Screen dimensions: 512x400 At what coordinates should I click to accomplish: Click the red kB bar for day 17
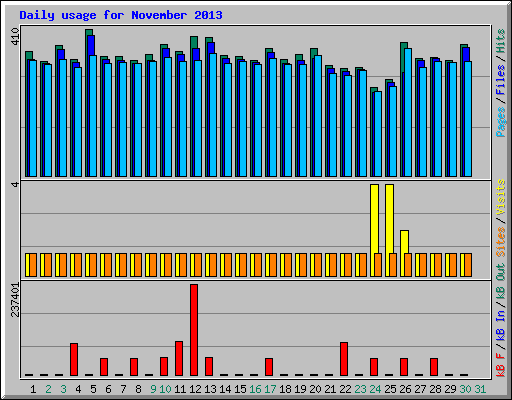point(269,367)
